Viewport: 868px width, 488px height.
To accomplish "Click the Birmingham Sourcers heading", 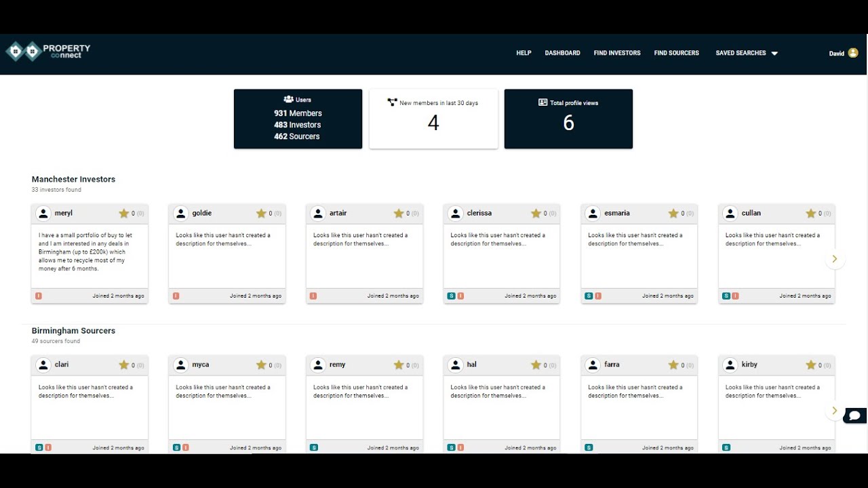I will point(73,331).
